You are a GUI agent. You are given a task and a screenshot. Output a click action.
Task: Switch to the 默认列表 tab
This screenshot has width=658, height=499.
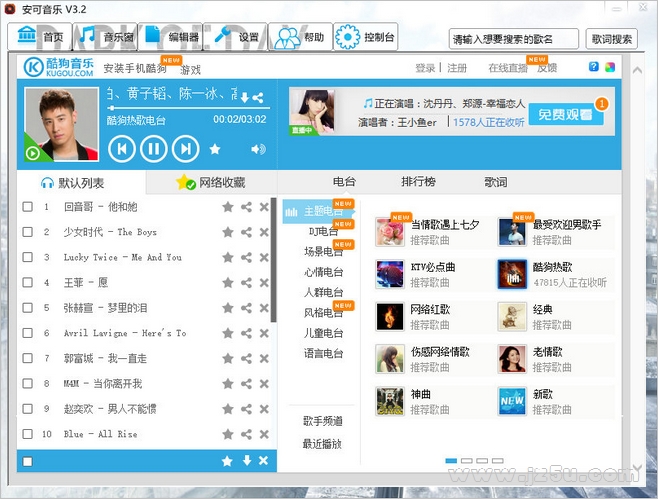point(81,183)
